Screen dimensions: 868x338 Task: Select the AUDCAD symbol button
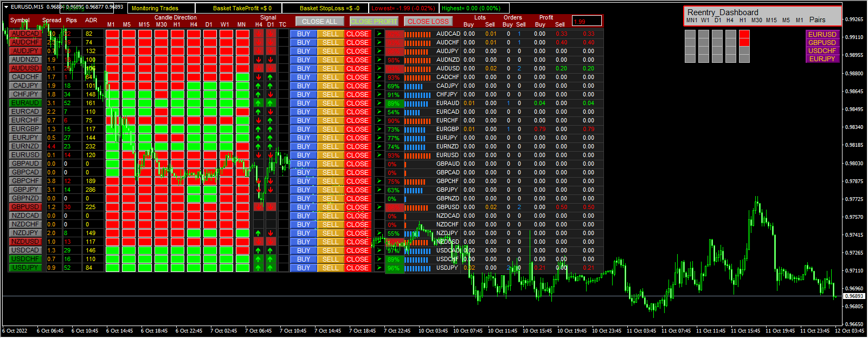[x=25, y=34]
